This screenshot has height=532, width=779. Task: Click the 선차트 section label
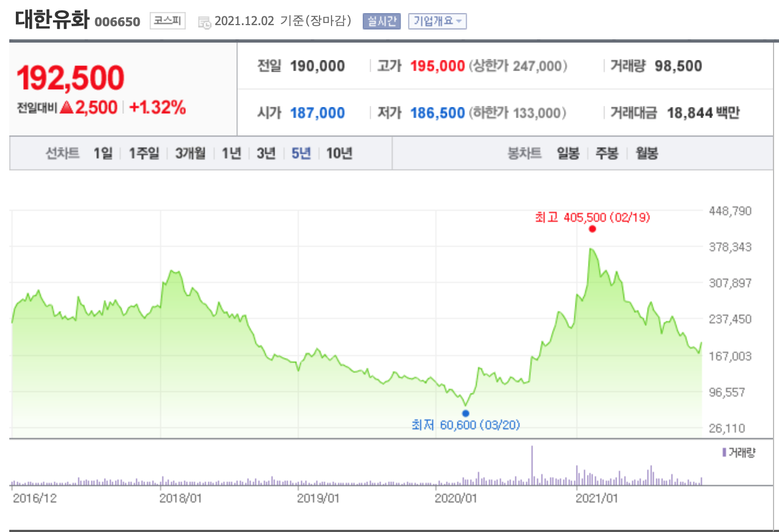pyautogui.click(x=62, y=153)
